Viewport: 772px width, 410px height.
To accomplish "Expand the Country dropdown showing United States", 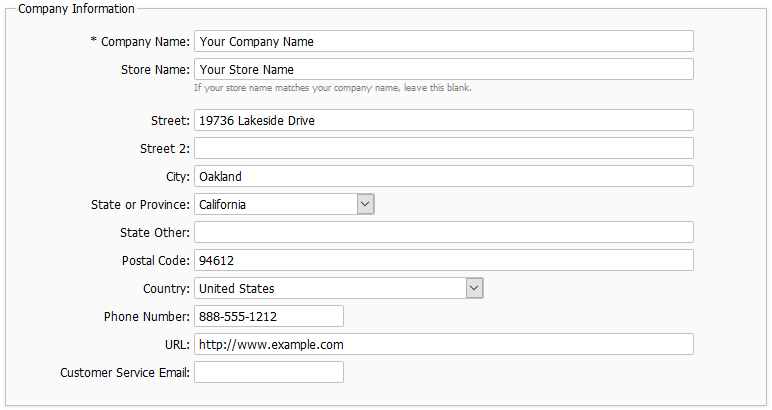I will [339, 288].
